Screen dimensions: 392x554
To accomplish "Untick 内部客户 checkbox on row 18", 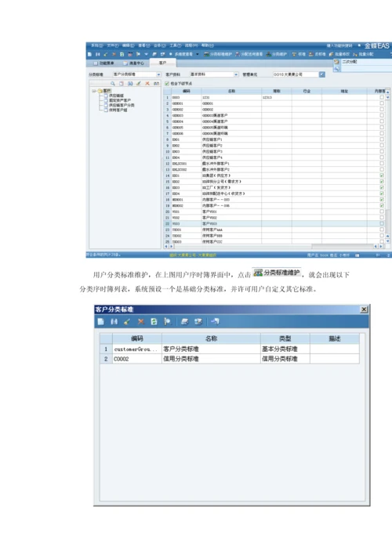I will point(382,199).
